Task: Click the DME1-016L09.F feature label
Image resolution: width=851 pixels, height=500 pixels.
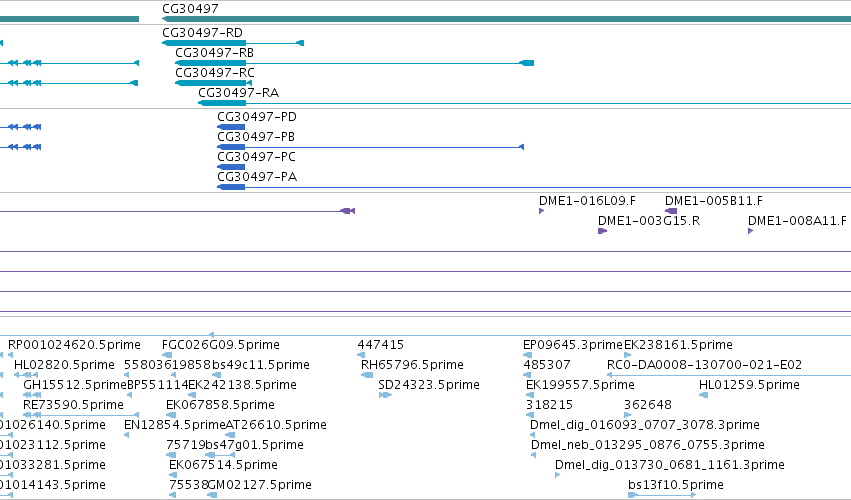Action: pos(587,201)
